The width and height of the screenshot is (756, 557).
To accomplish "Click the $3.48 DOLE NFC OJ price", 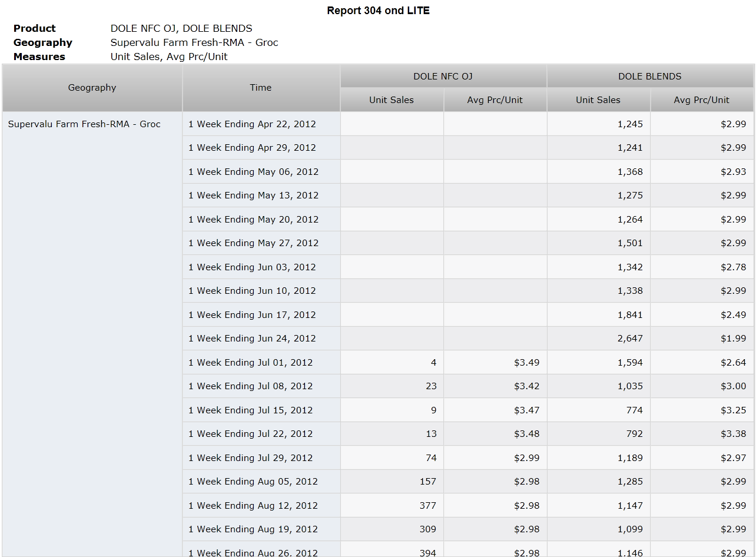I will [495, 434].
